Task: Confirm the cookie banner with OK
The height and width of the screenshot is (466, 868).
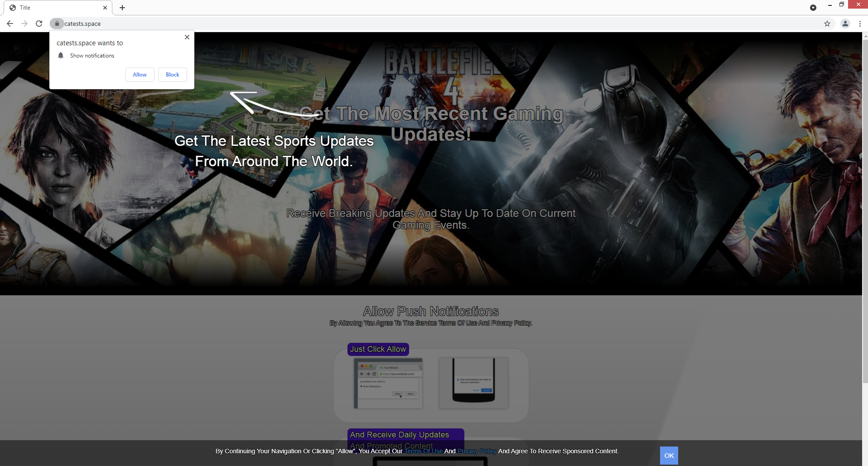Action: 669,456
